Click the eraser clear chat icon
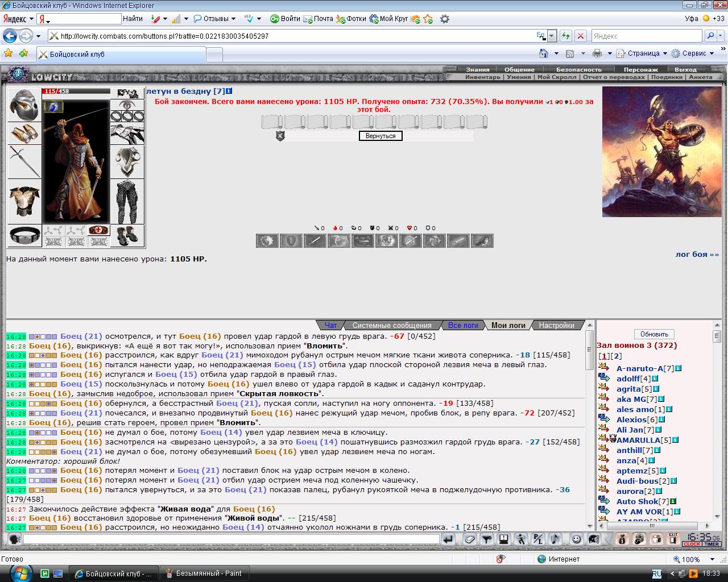This screenshot has height=582, width=728. [470, 539]
